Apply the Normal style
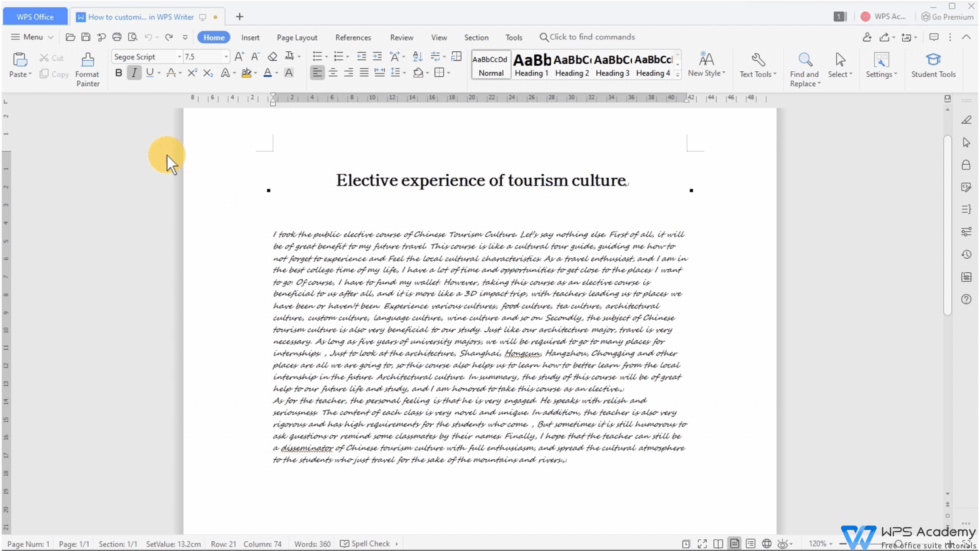 pyautogui.click(x=491, y=64)
